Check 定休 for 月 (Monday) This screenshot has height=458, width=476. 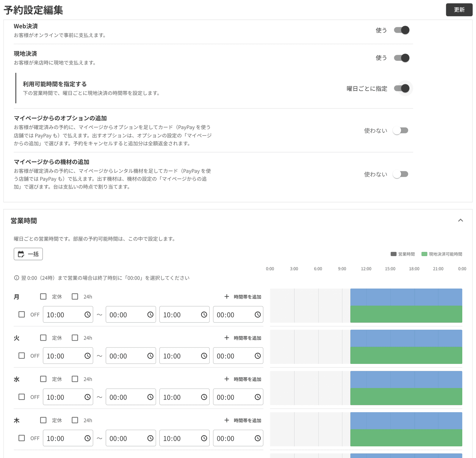click(43, 297)
